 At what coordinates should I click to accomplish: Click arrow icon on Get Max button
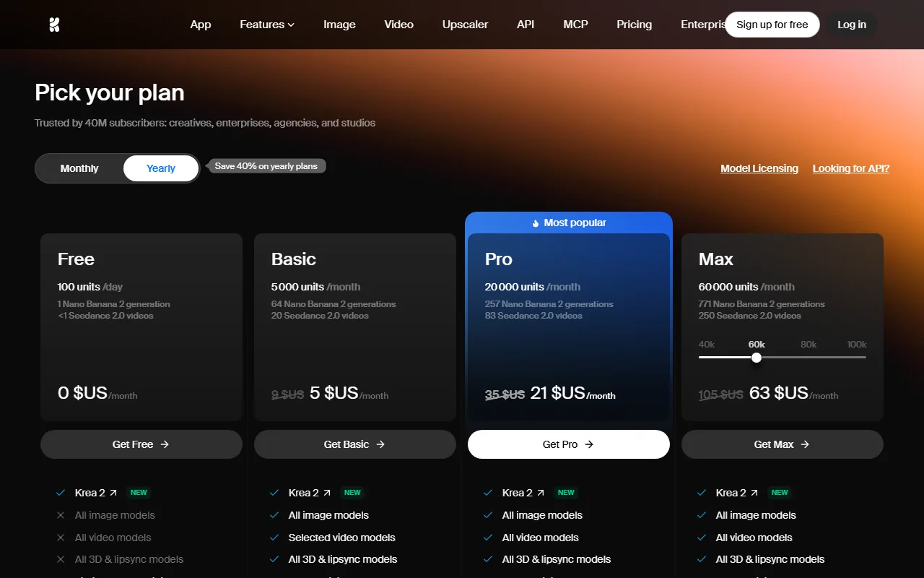(805, 444)
